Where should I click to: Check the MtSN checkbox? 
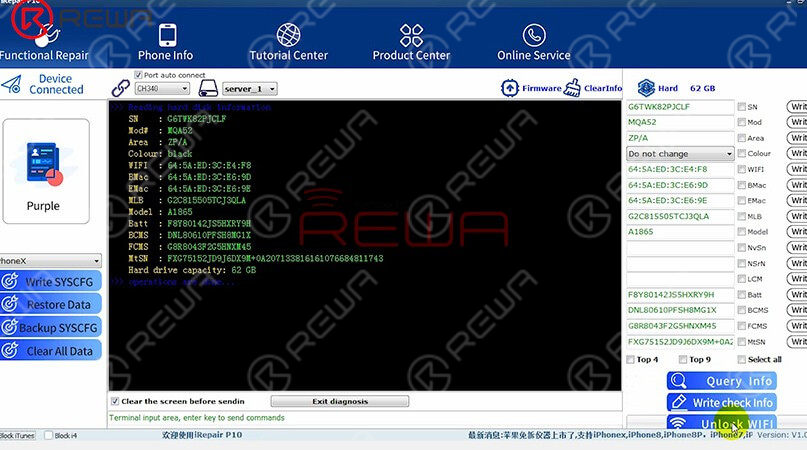click(742, 341)
